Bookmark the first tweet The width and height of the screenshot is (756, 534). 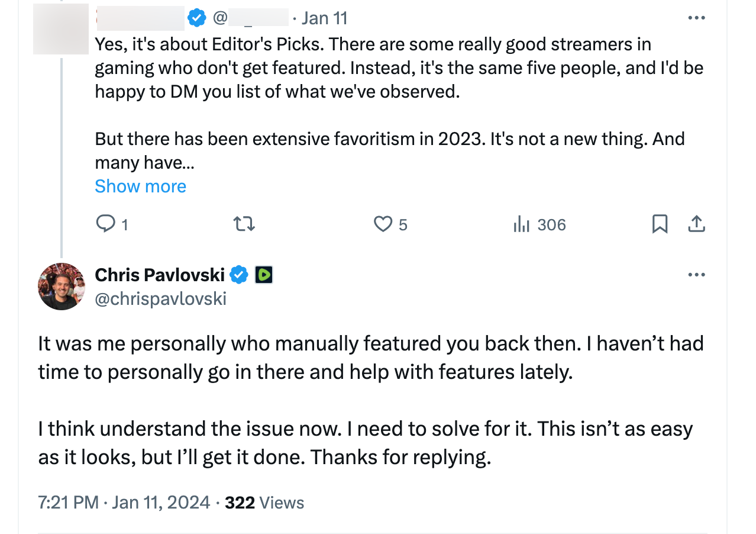point(660,224)
